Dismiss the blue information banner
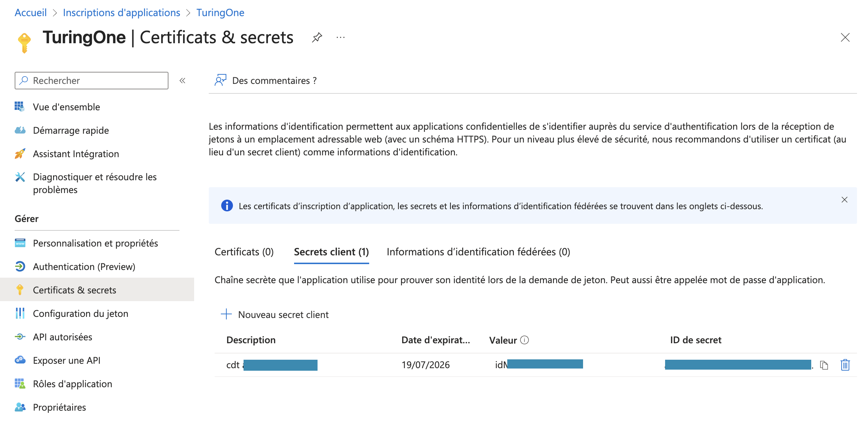Screen dimensions: 868x422 click(845, 200)
